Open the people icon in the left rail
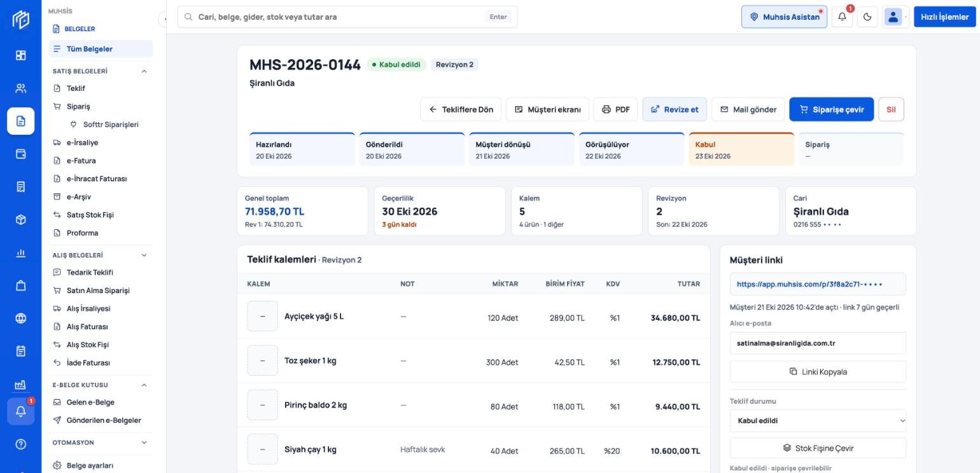 pos(20,88)
